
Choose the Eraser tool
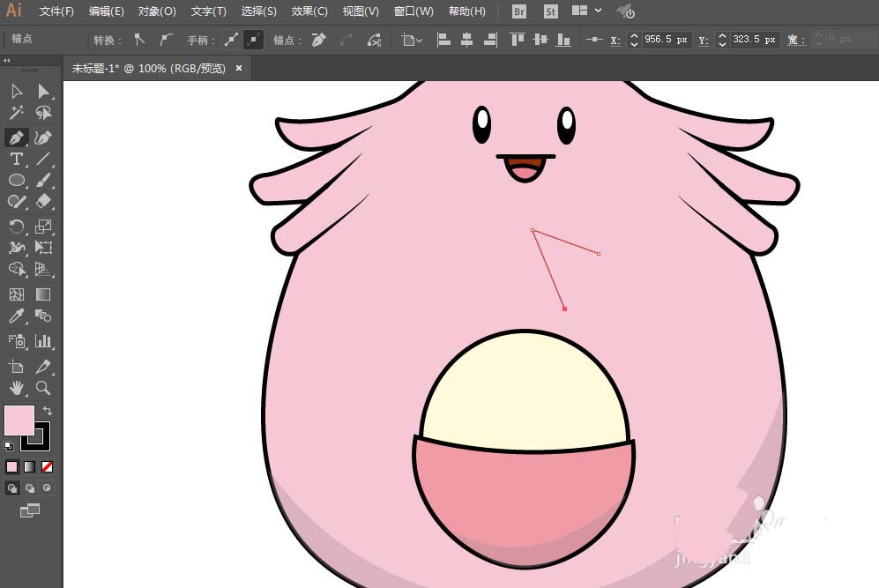[43, 202]
